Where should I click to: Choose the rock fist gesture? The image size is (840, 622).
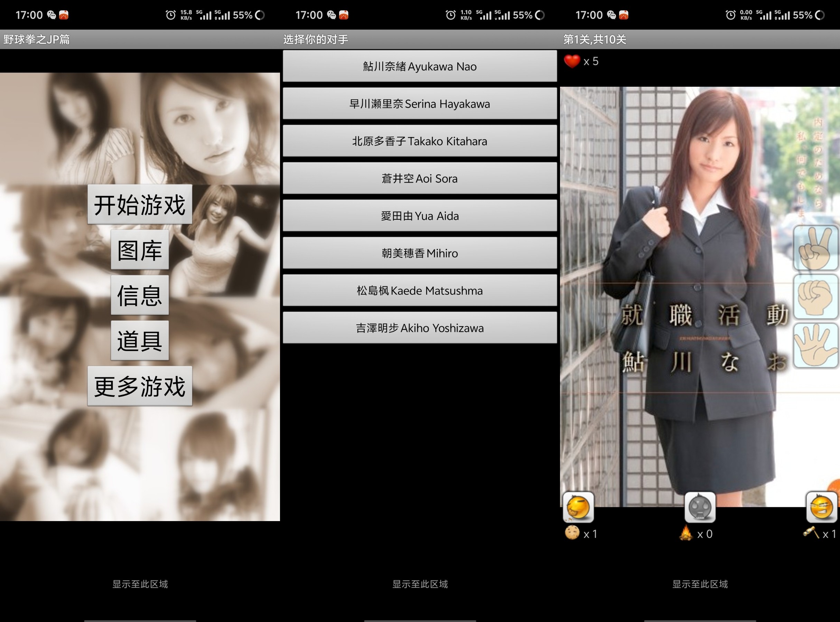click(815, 297)
